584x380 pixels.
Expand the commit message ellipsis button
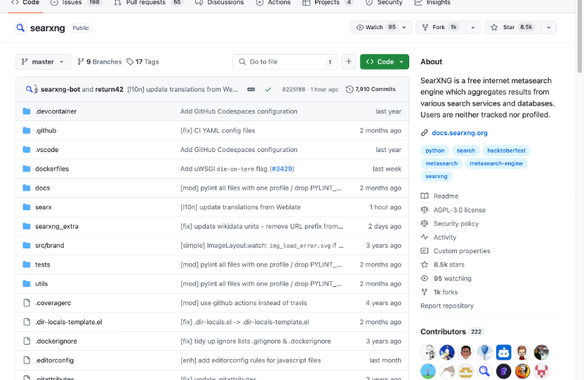(x=251, y=89)
